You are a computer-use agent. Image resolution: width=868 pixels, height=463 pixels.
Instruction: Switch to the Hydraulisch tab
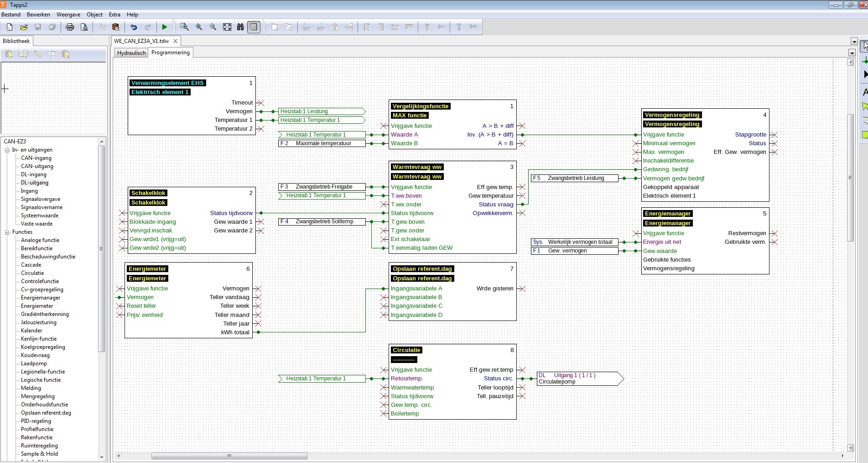coord(131,53)
